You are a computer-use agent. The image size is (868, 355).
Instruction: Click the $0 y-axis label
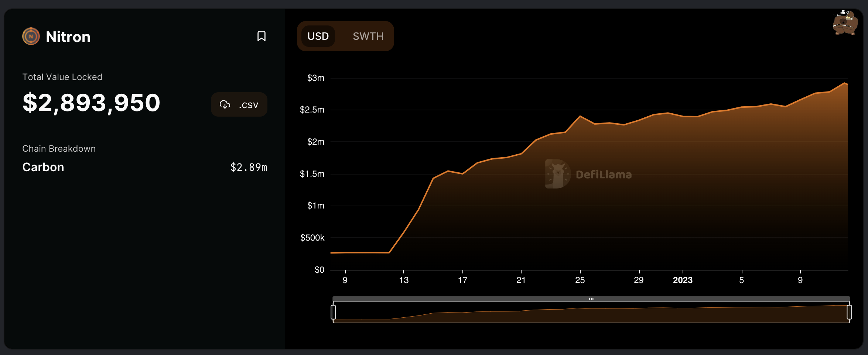[319, 270]
